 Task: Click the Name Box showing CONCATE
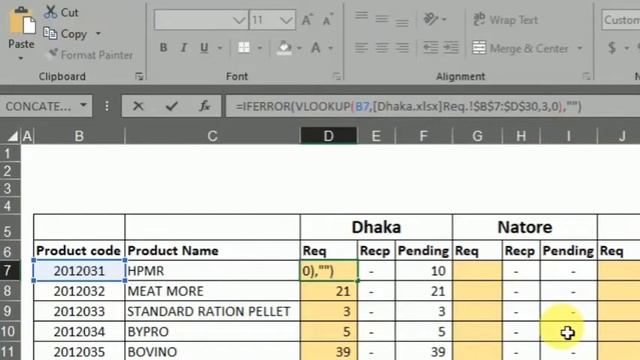click(39, 106)
